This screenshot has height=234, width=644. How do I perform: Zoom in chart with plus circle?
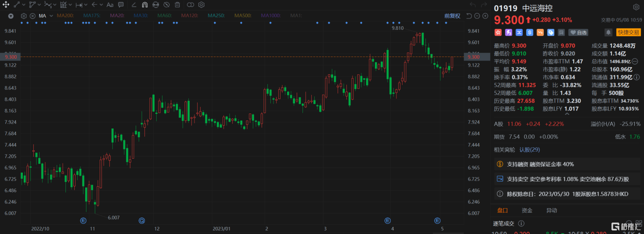pos(485,16)
